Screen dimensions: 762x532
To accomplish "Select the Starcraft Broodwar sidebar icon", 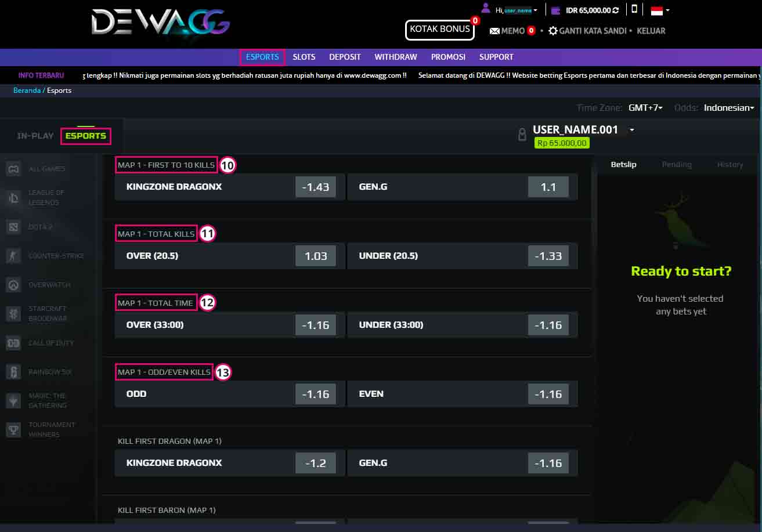I will click(x=13, y=314).
